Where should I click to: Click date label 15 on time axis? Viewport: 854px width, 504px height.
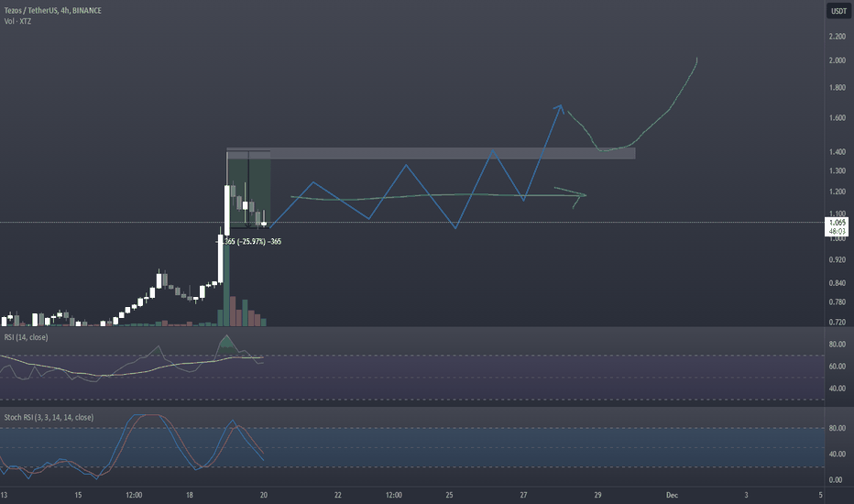78,495
